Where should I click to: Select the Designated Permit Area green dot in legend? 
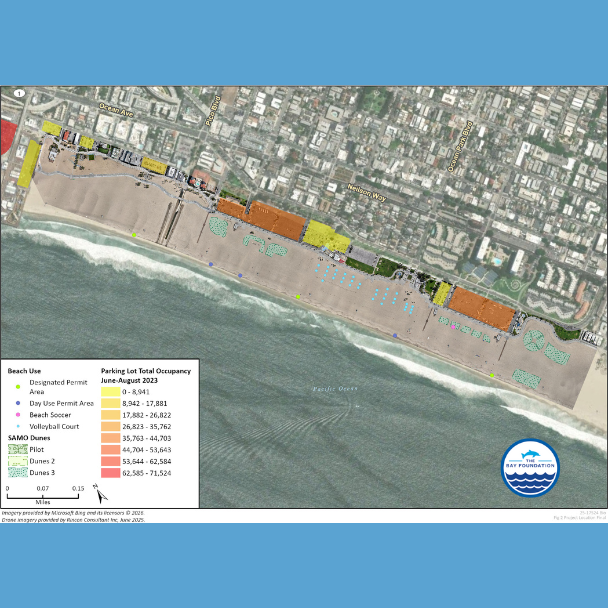pos(17,385)
